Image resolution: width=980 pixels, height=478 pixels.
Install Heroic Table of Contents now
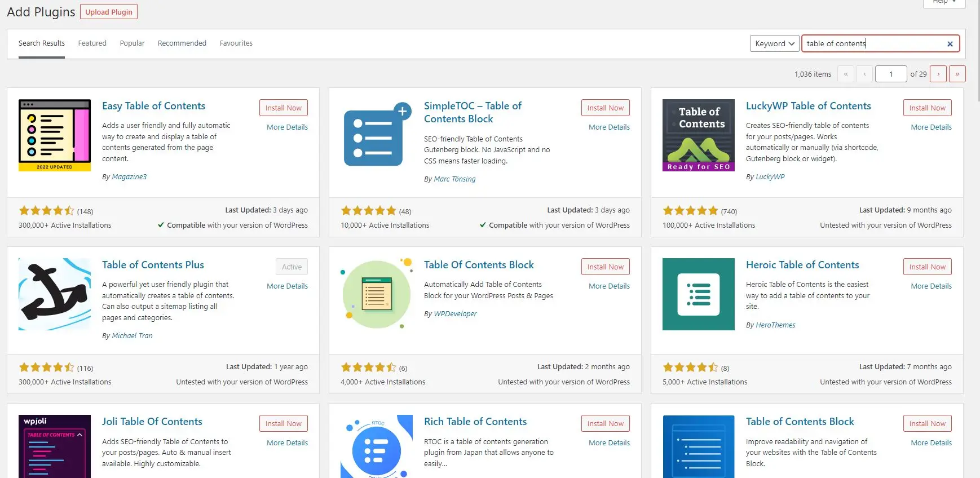928,267
